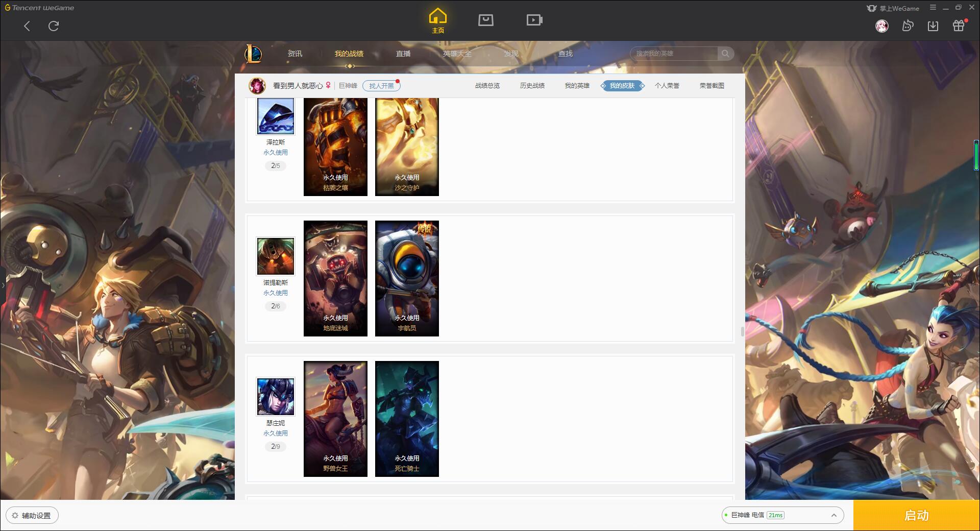Screen dimensions: 980x531
Task: Click the chevron arrow on server selector
Action: tap(834, 516)
